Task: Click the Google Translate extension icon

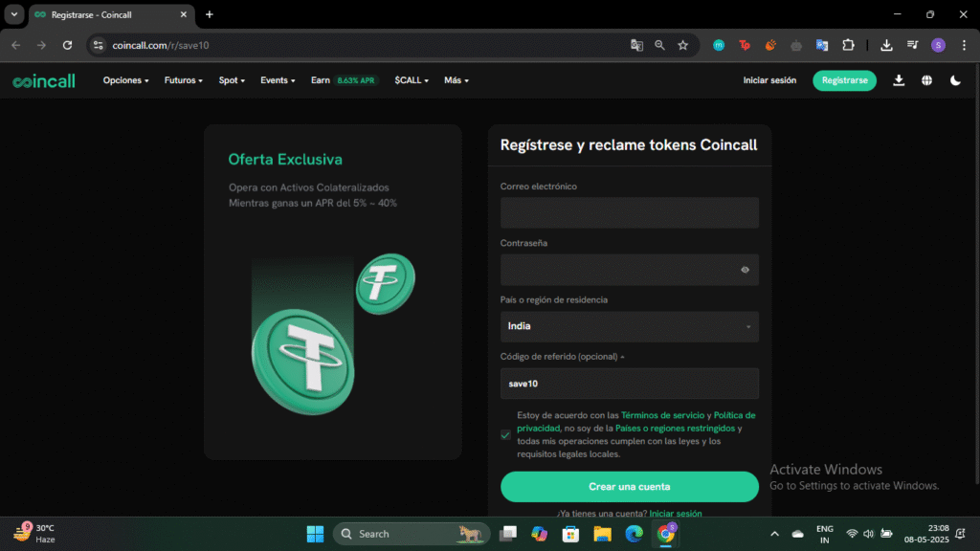Action: pyautogui.click(x=822, y=45)
